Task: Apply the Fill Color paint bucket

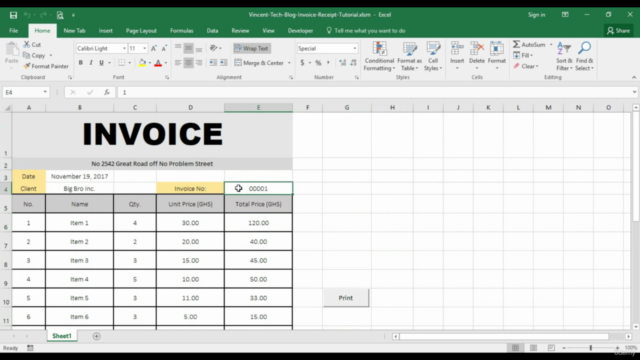Action: tap(142, 63)
